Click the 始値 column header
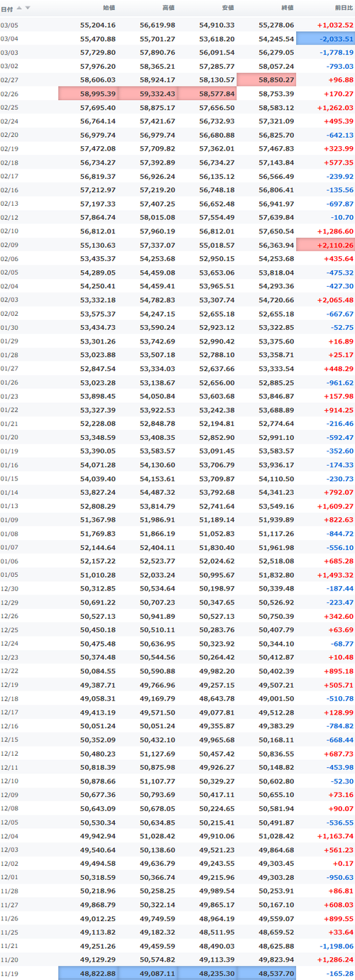The height and width of the screenshot is (980, 355). pos(109,8)
